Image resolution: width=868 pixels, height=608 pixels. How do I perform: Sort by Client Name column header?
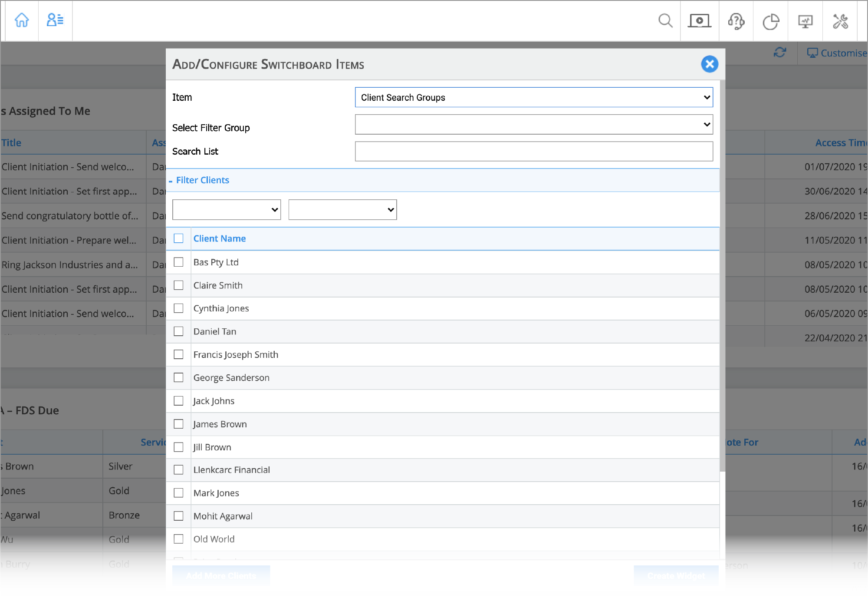220,238
